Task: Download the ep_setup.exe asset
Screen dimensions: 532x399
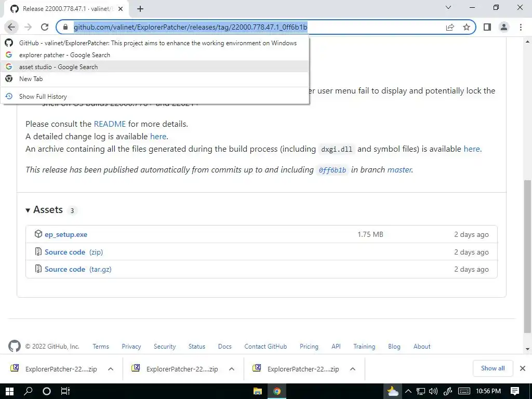Action: coord(66,234)
